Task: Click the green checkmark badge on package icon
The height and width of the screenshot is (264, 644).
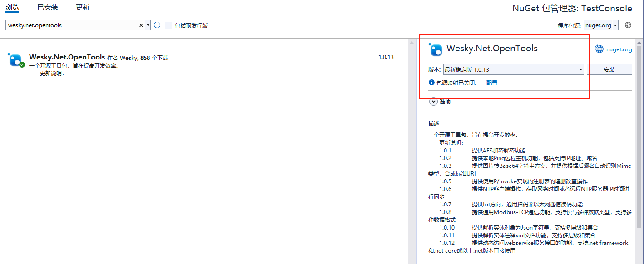Action: click(x=22, y=65)
